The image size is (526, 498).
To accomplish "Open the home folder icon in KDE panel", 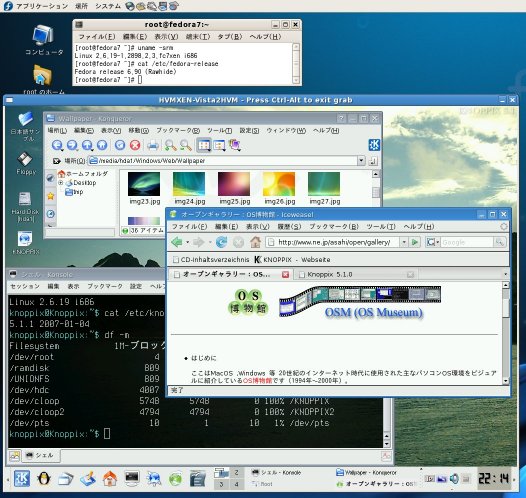I will click(x=110, y=479).
